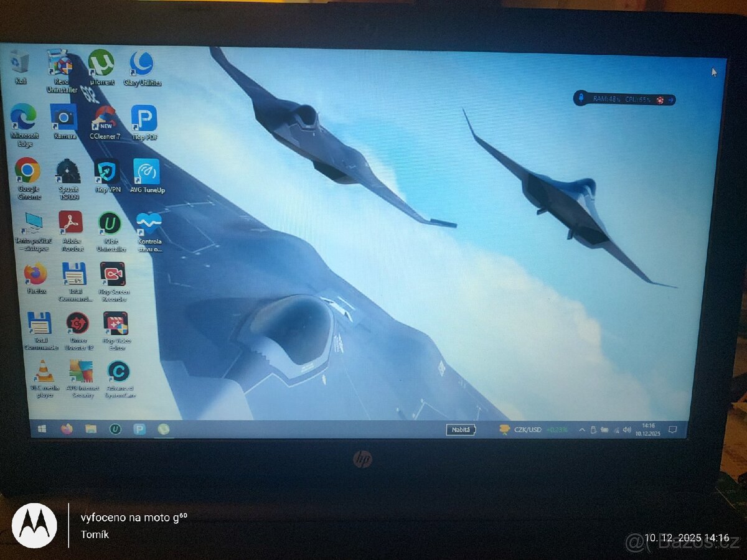Image resolution: width=747 pixels, height=560 pixels.
Task: Click the Glary Utilities desktop icon
Action: (x=142, y=64)
